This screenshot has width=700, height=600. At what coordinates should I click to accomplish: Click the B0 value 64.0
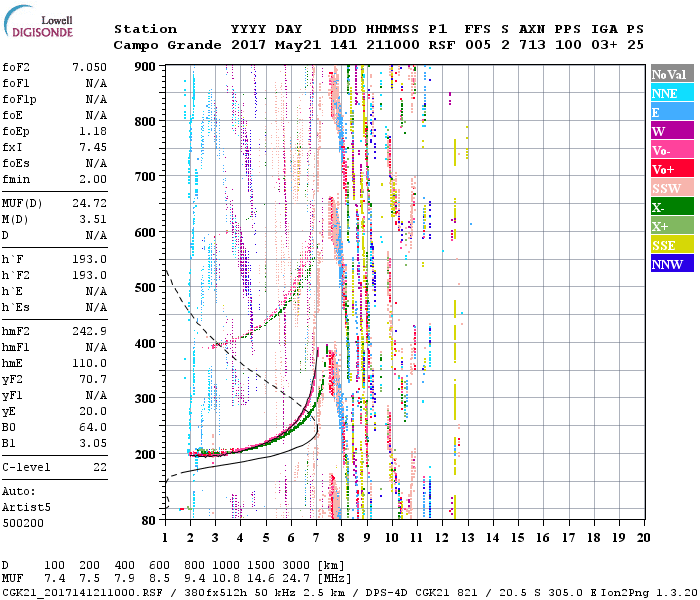[x=93, y=428]
